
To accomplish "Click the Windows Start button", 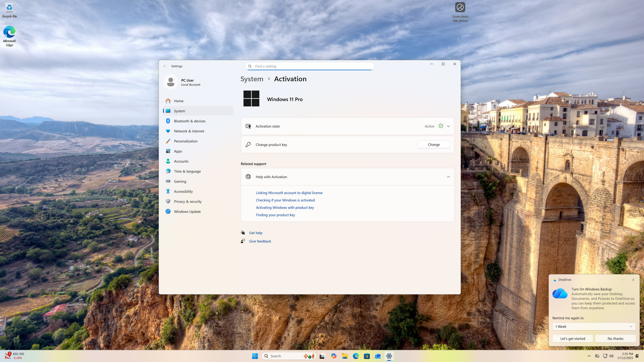I will (255, 356).
